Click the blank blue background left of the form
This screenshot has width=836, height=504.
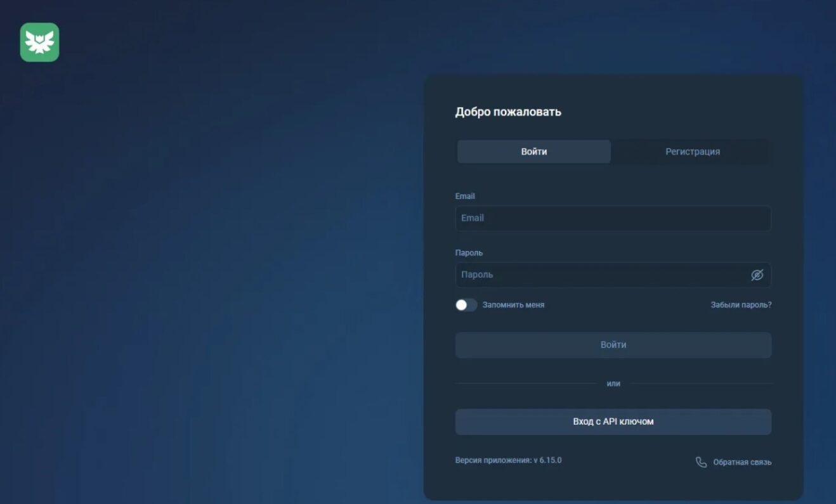[209, 266]
